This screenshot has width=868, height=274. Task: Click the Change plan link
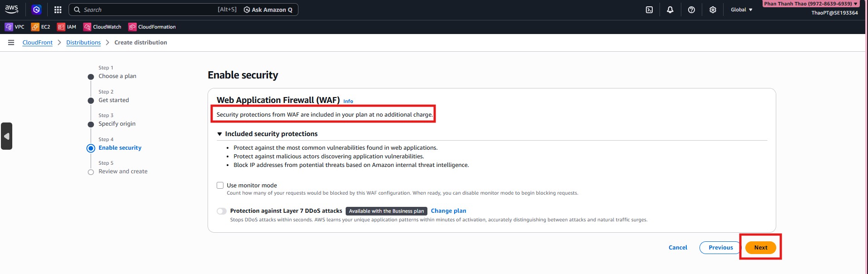[448, 211]
